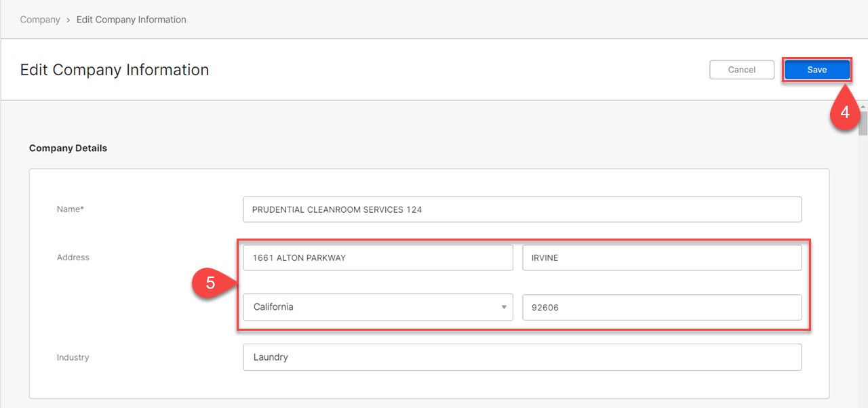Click the Industry field containing Laundry
Viewport: 868px width, 408px height.
522,357
